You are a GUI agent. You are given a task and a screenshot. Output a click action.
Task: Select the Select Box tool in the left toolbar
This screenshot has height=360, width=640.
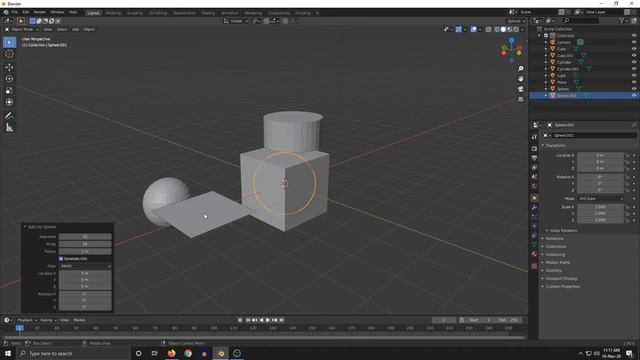(9, 42)
